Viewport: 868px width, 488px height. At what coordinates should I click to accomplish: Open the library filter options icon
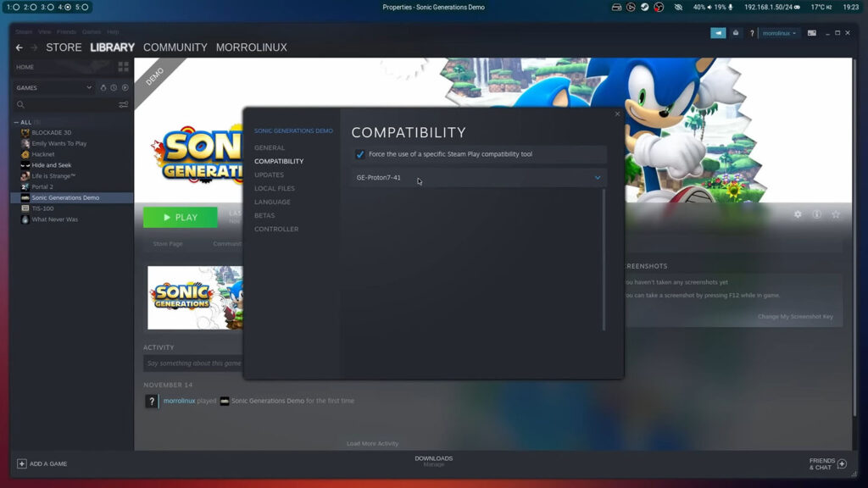coord(123,104)
